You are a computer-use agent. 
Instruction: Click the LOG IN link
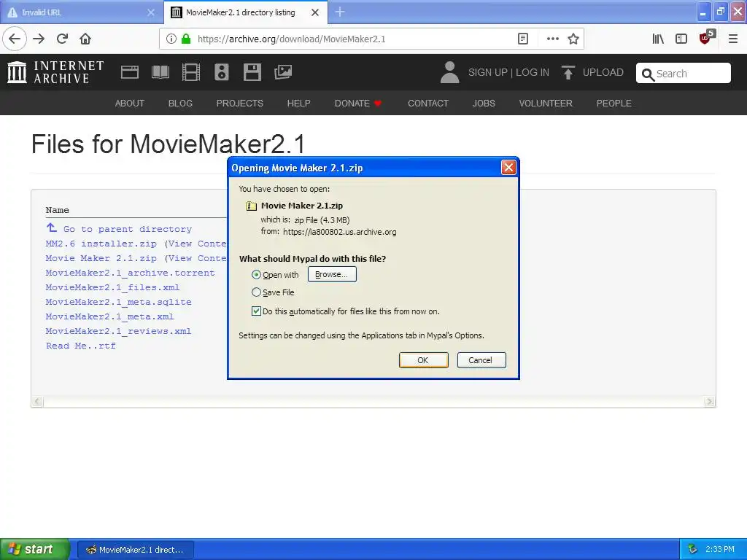tap(533, 72)
